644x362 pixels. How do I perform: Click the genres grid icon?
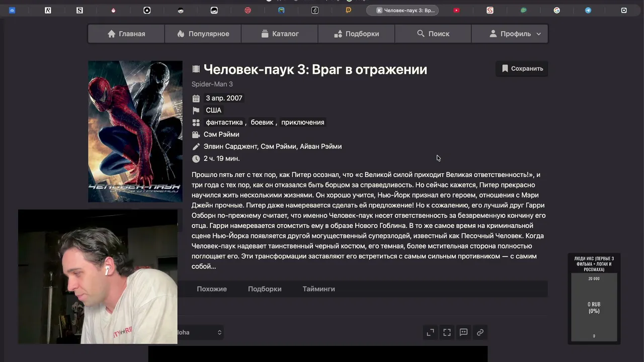tap(196, 123)
